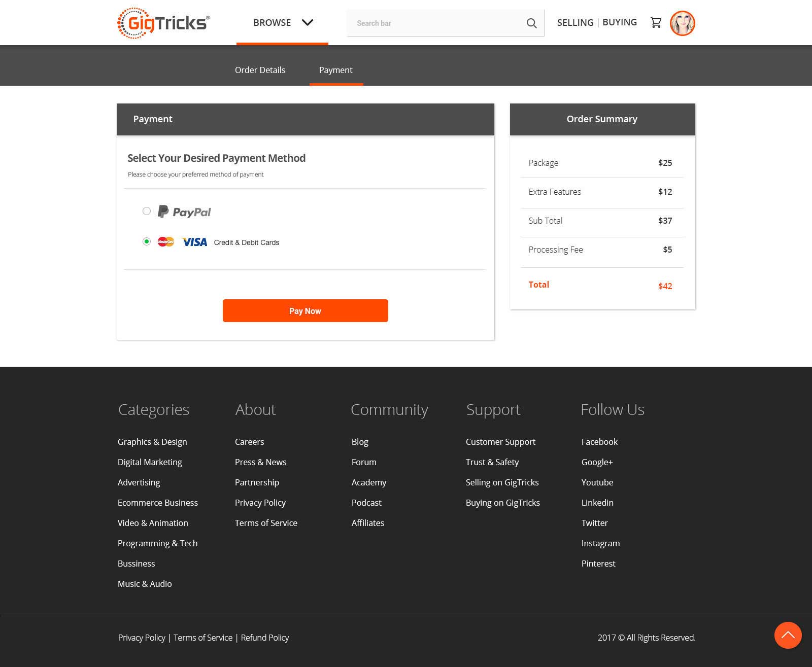Click the GigTricks logo
Screen dimensions: 812x667
163,23
